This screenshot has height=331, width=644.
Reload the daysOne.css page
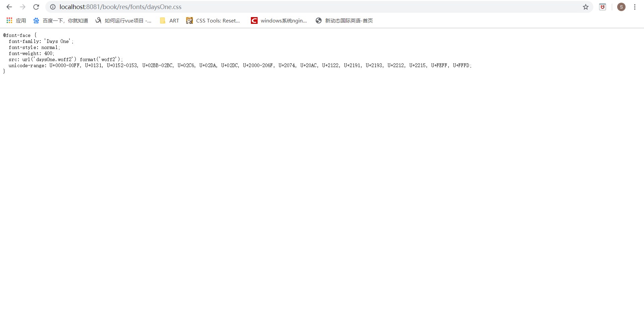(x=36, y=7)
